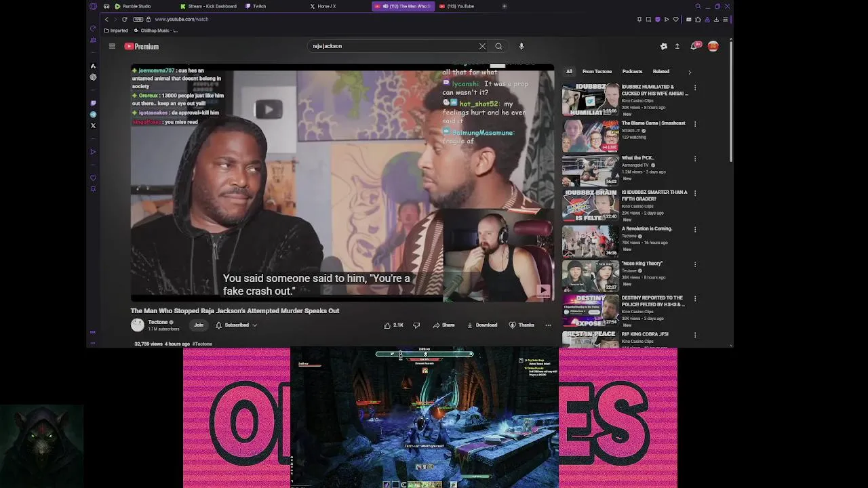Open YouTube notifications bell
Screen dimensions: 868x488
[694, 46]
